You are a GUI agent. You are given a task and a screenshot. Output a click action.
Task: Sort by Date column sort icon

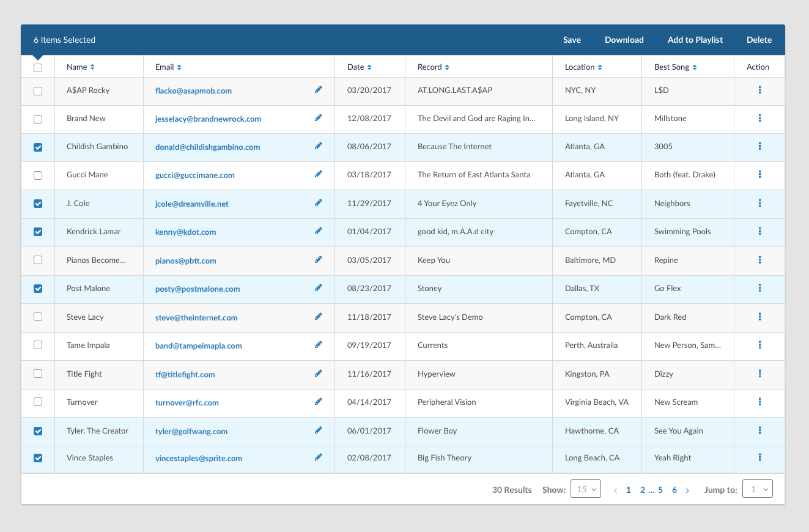click(x=369, y=67)
